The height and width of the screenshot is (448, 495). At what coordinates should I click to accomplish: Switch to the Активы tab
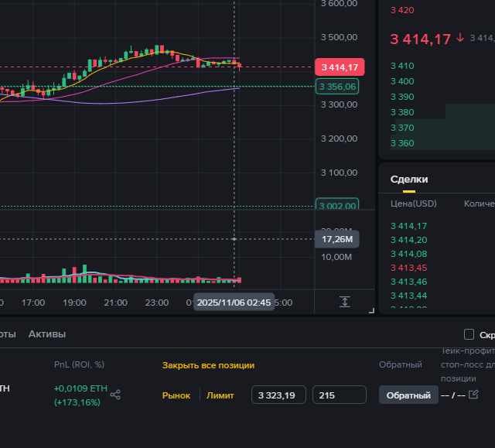[47, 334]
